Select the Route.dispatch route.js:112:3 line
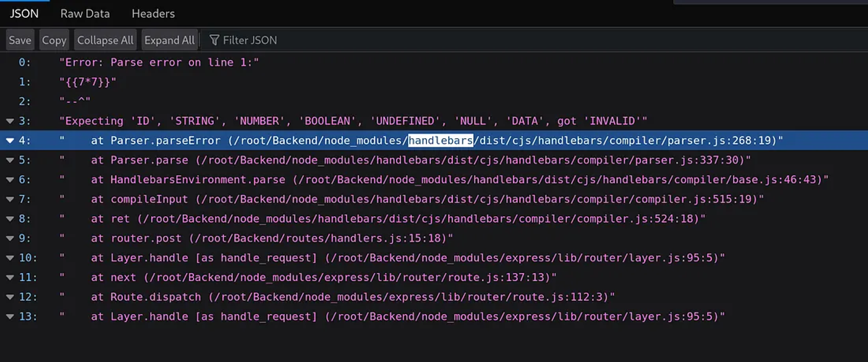The image size is (868, 362). (337, 297)
